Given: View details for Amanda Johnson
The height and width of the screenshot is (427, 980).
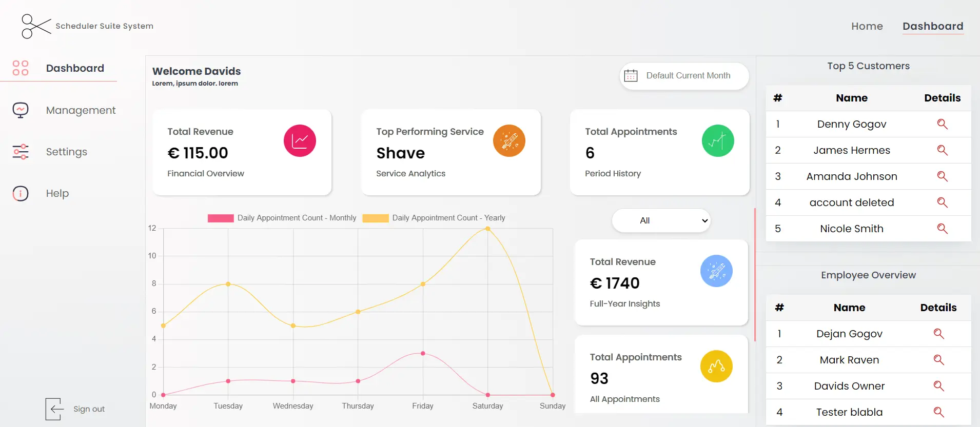Looking at the screenshot, I should 942,176.
